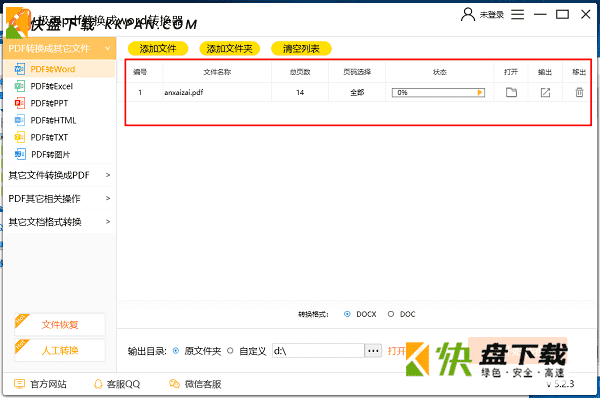This screenshot has height=398, width=600.
Task: Select PDF转Word conversion option
Action: tap(59, 69)
